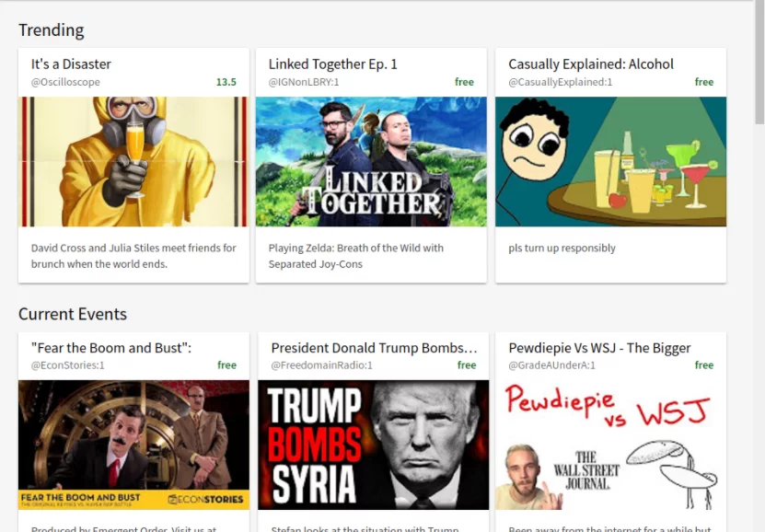765x532 pixels.
Task: Click the free label on Trump Bombs card
Action: point(467,365)
